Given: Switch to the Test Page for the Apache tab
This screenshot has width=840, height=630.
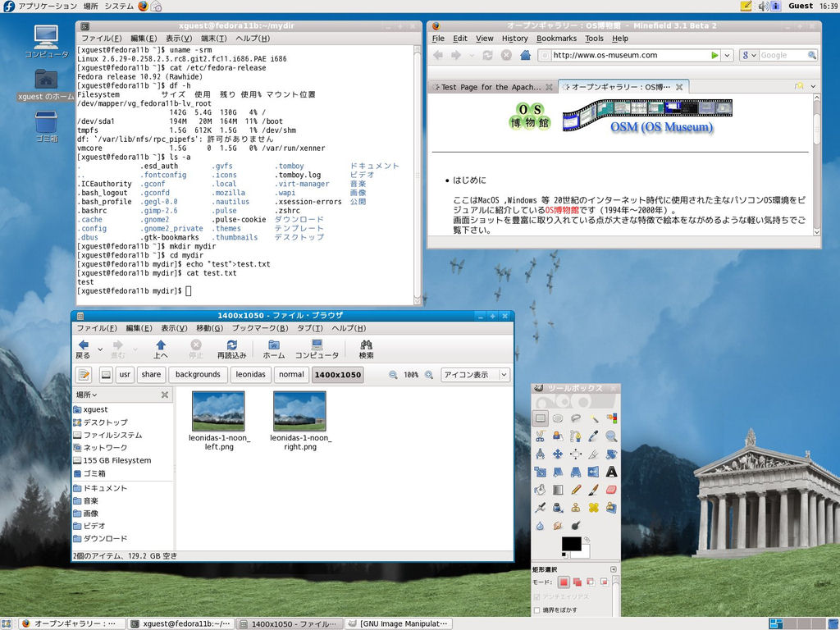Looking at the screenshot, I should (491, 87).
